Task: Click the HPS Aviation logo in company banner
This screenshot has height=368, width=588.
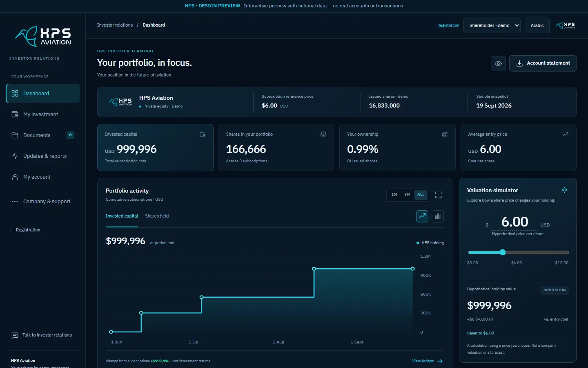Action: pyautogui.click(x=120, y=102)
